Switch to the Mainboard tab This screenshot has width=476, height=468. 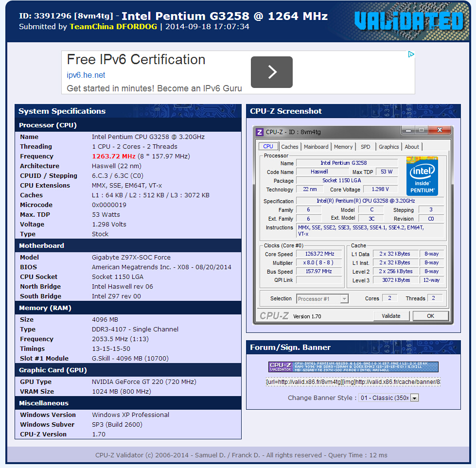pos(316,147)
